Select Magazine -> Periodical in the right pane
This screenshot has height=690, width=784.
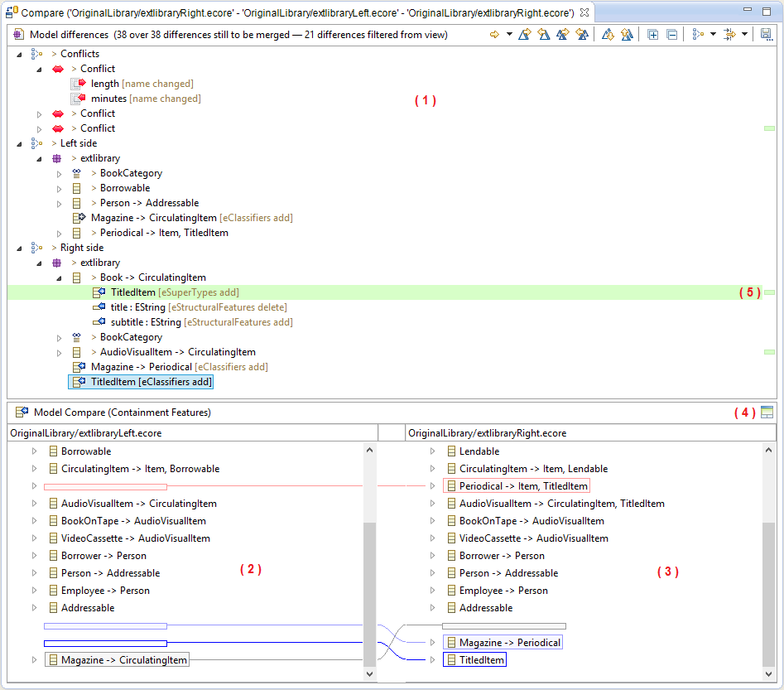coord(503,642)
